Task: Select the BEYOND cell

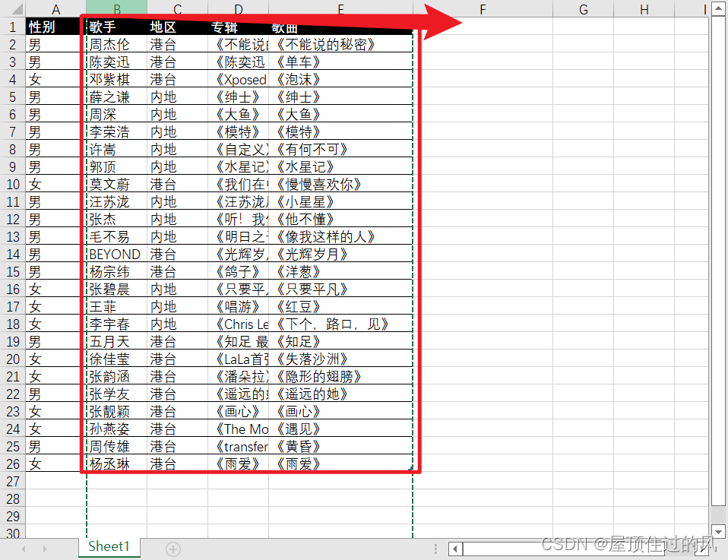Action: point(116,254)
